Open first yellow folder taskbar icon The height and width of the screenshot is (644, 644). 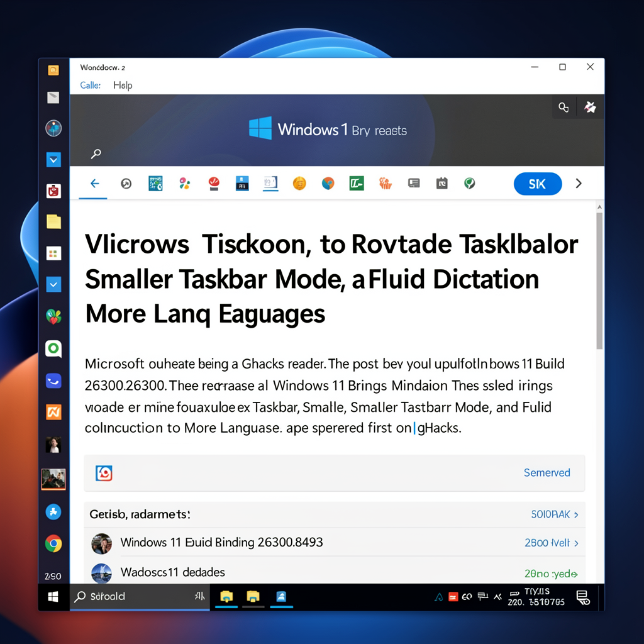click(x=226, y=596)
